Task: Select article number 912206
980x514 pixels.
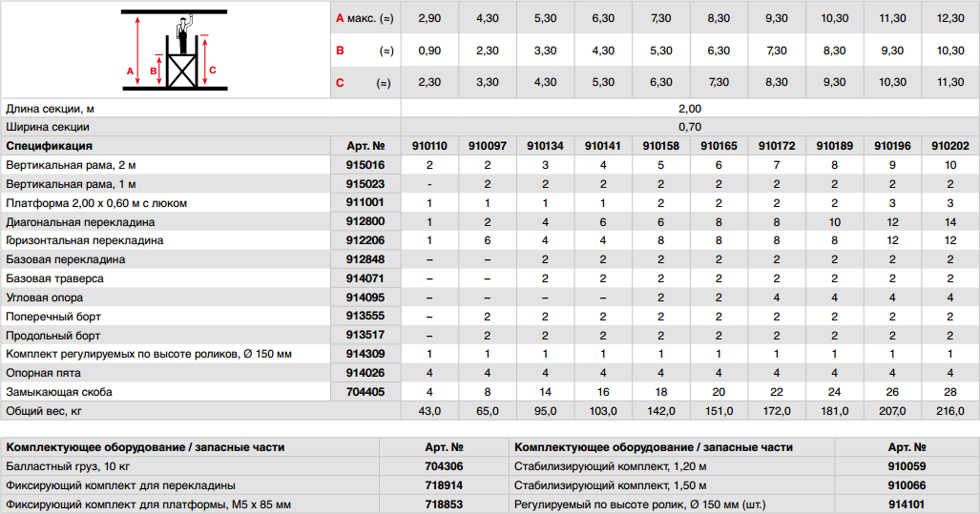Action: pyautogui.click(x=365, y=240)
